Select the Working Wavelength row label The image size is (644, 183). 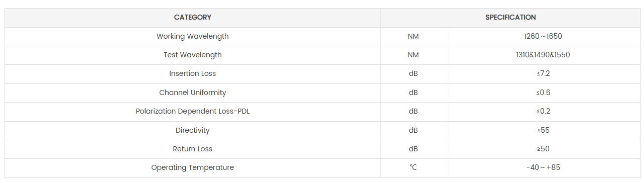[x=193, y=36]
